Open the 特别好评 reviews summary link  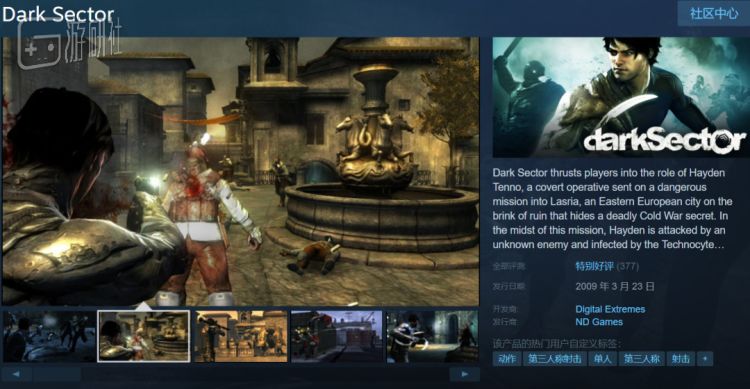(594, 266)
